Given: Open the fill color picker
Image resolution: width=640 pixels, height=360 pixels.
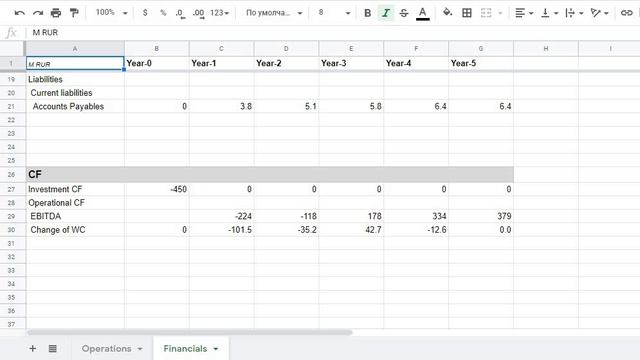Looking at the screenshot, I should [x=447, y=13].
